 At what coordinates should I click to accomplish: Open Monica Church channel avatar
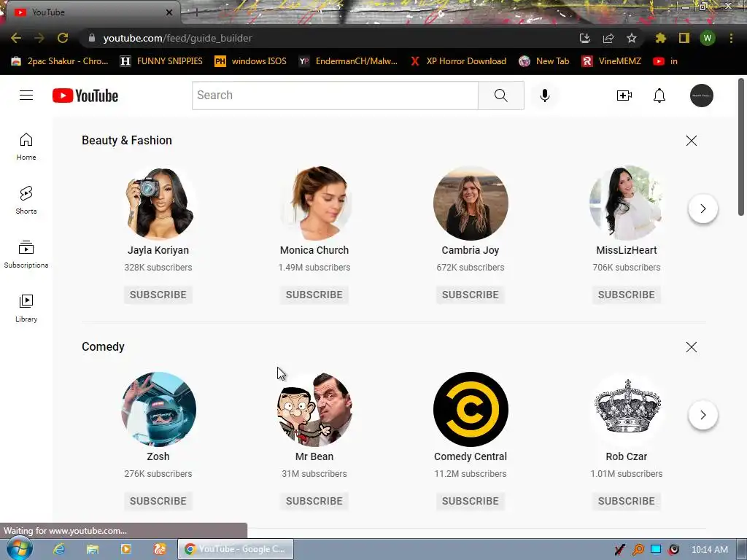[314, 203]
